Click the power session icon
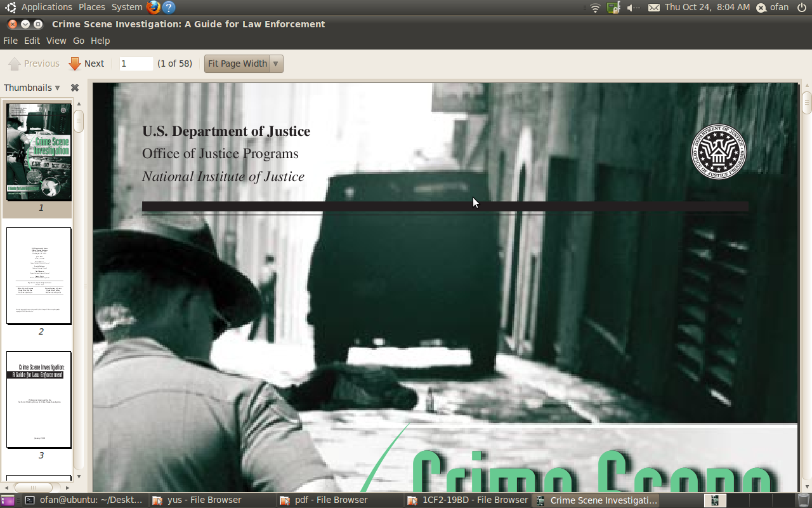 801,8
